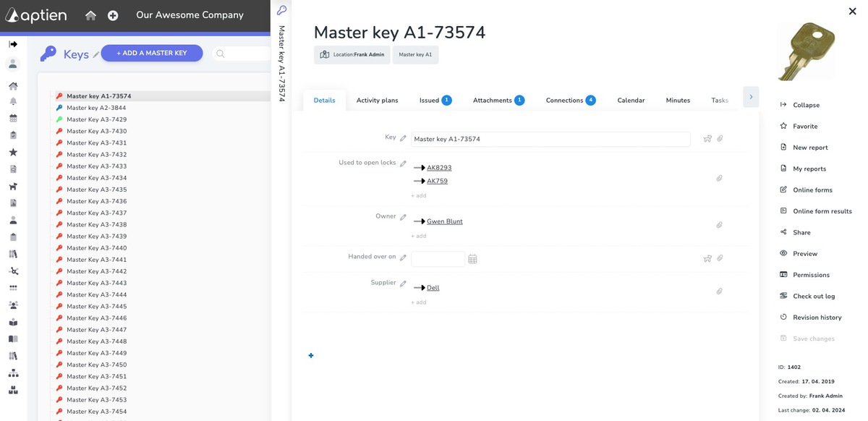Click the Add a Master Key button

pos(152,53)
